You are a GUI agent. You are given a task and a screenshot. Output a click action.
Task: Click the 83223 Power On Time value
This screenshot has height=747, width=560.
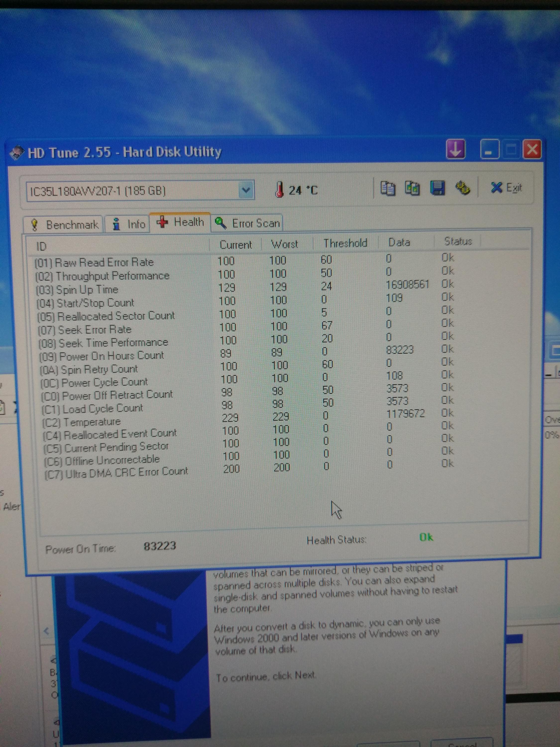(x=160, y=546)
